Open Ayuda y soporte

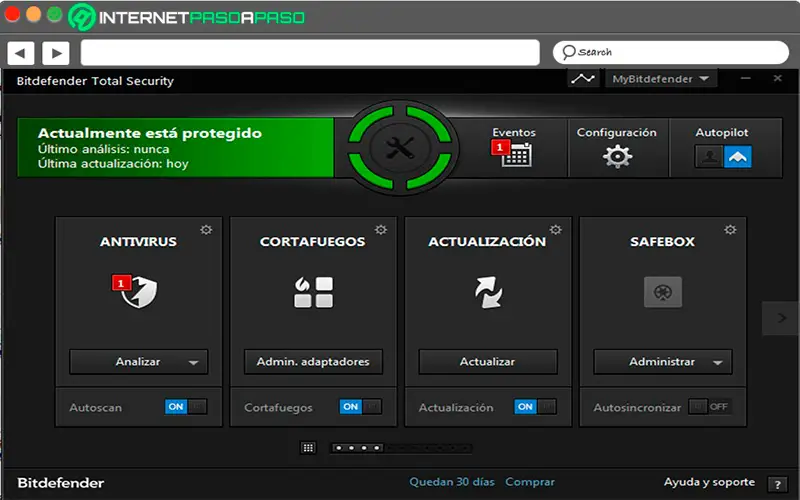coord(709,482)
